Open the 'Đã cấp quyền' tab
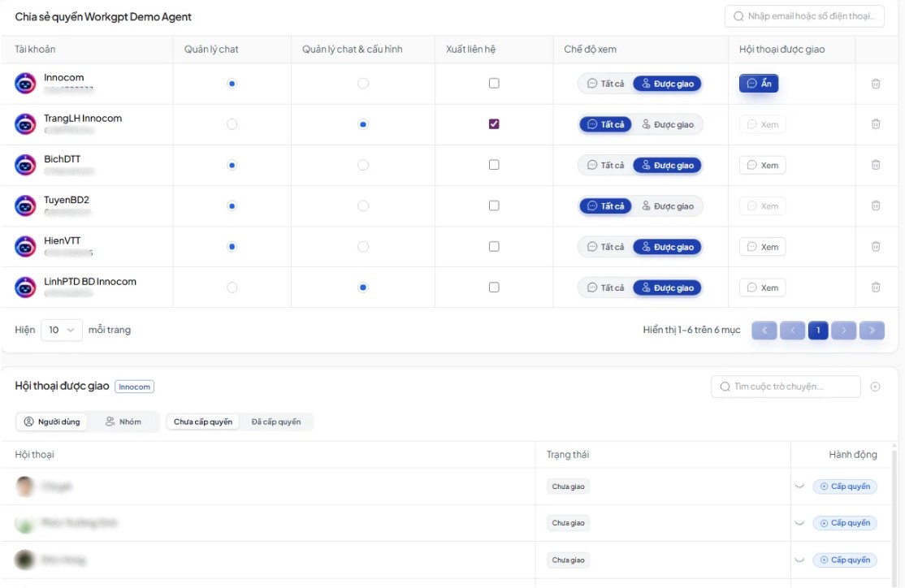905x588 pixels. (x=276, y=422)
